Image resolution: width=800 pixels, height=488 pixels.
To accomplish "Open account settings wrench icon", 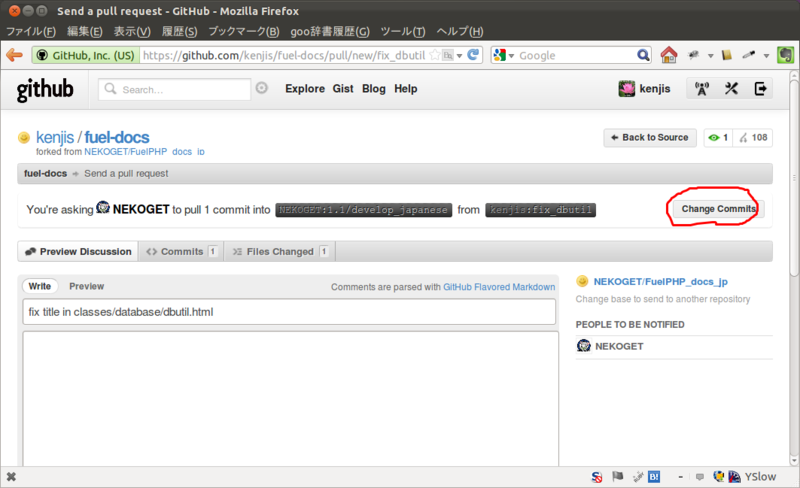I will [731, 89].
